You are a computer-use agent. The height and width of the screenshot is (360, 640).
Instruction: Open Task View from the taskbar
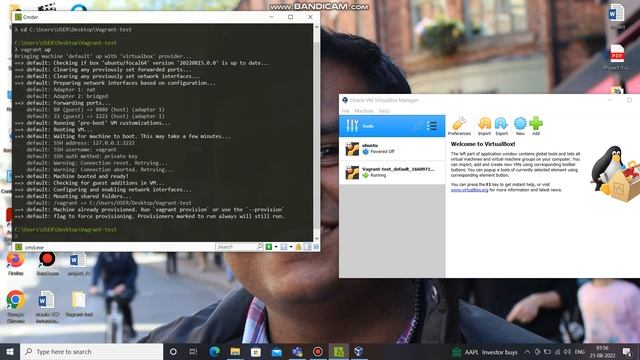point(193,351)
